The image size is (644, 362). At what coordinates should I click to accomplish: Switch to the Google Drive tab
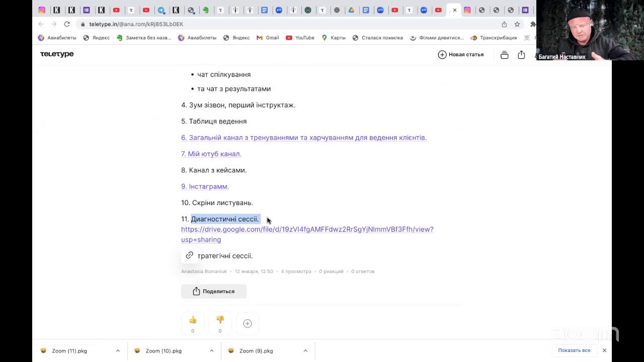click(351, 10)
